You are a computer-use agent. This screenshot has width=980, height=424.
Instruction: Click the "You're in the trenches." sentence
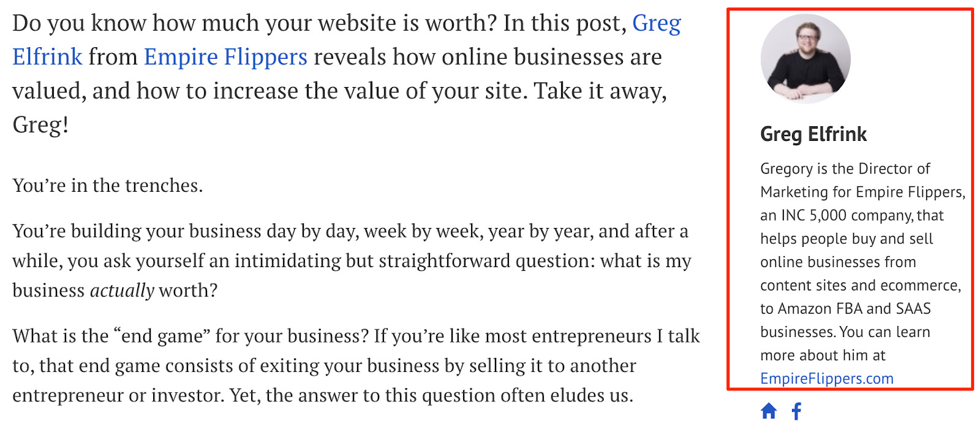point(108,186)
